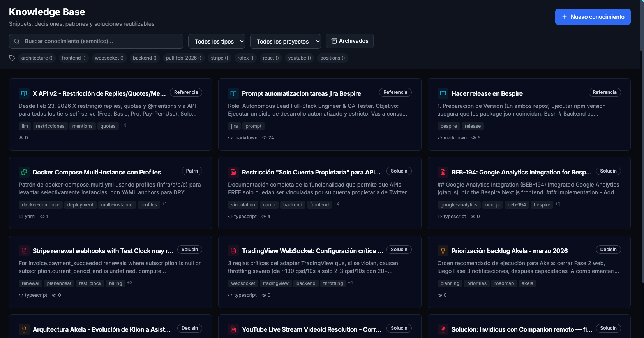
Task: Click the views eye icon showing 4
Action: (264, 217)
